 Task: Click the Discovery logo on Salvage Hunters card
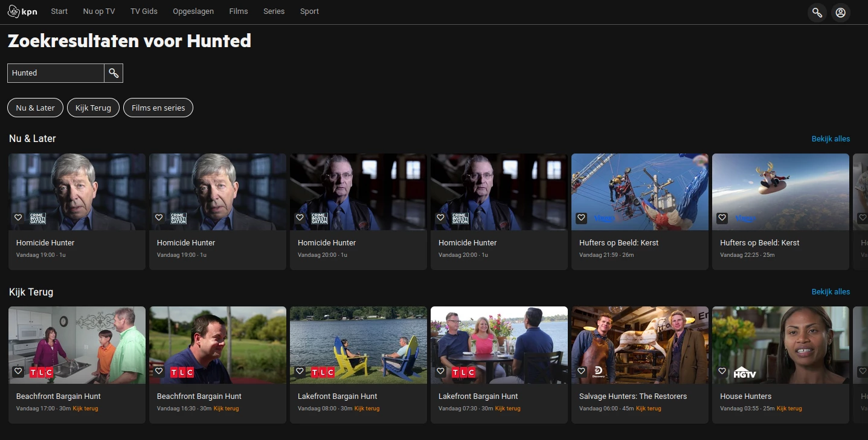click(x=599, y=372)
